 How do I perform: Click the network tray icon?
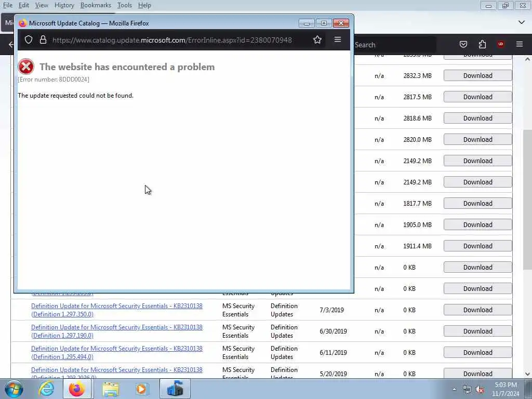[467, 390]
